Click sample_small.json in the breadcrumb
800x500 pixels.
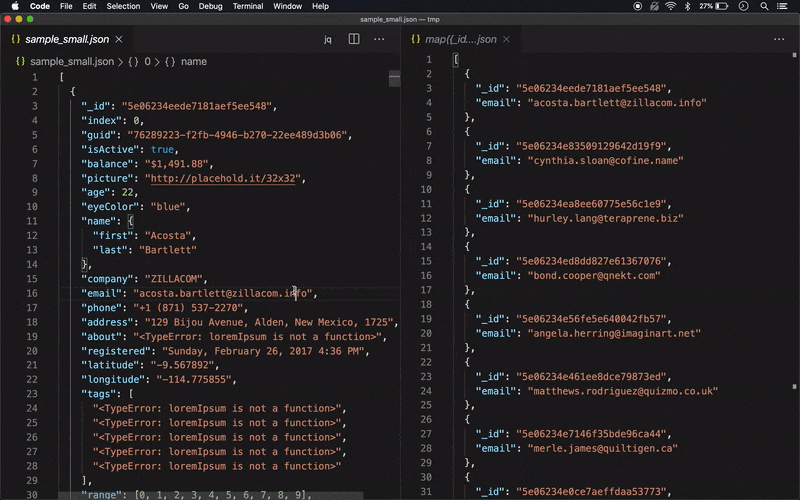pos(72,61)
